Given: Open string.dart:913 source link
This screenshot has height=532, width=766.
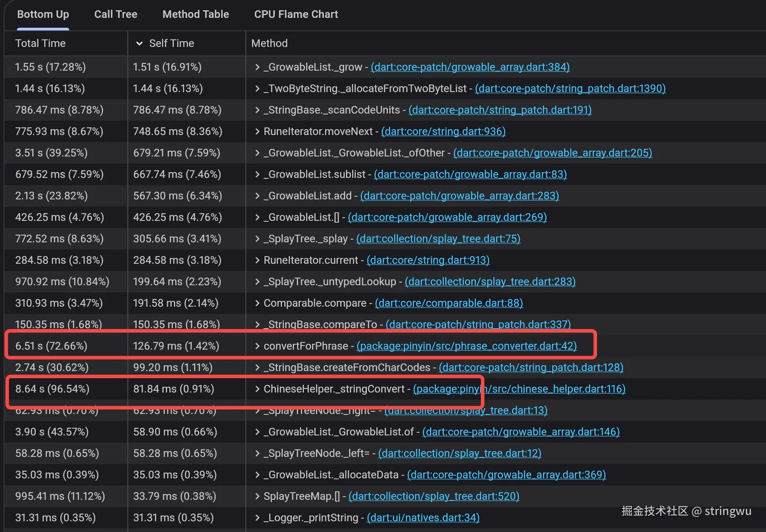Looking at the screenshot, I should click(x=428, y=260).
